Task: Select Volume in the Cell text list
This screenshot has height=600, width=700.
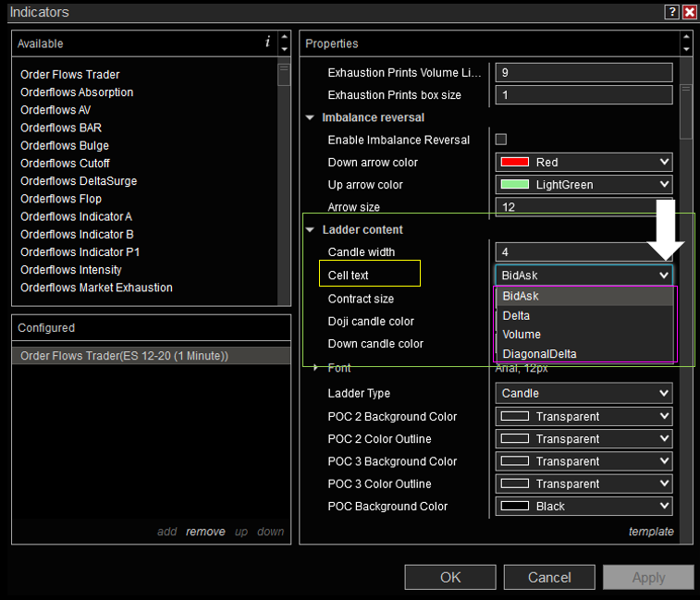Action: coord(522,335)
